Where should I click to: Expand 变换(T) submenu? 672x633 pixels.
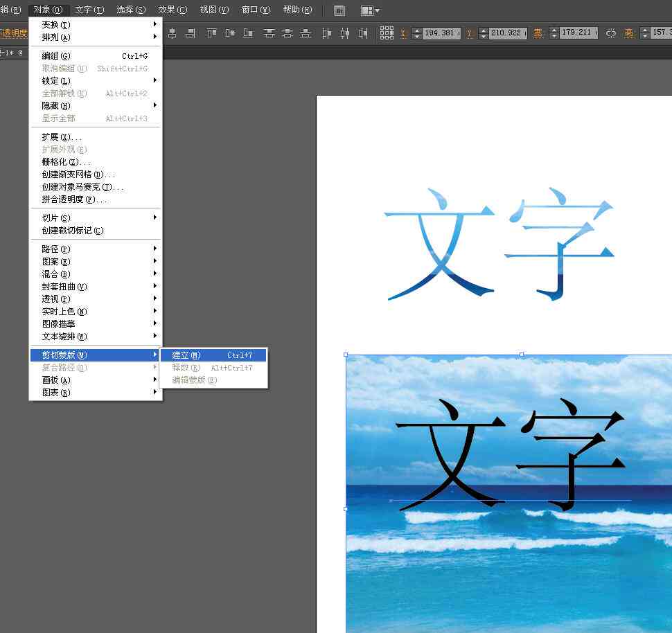pyautogui.click(x=96, y=25)
